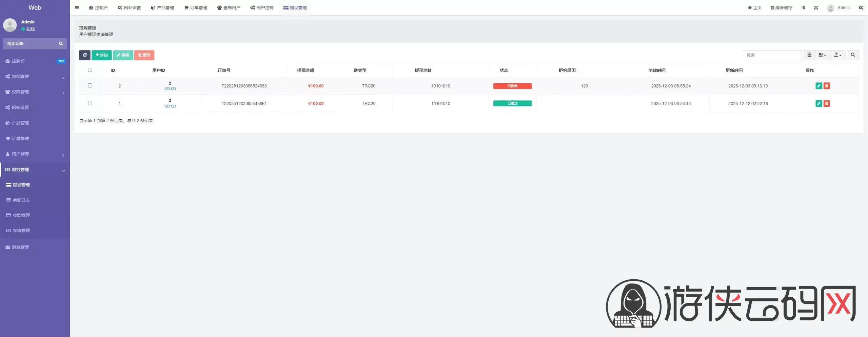Toggle the table card view icon

click(x=809, y=55)
